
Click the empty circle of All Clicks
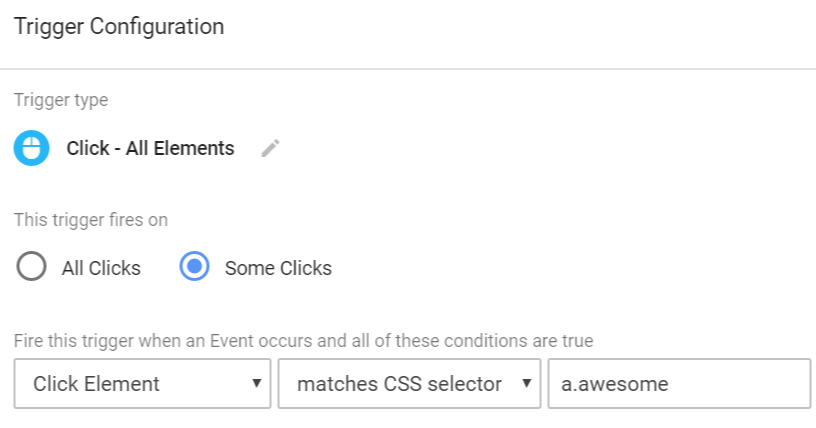[32, 267]
